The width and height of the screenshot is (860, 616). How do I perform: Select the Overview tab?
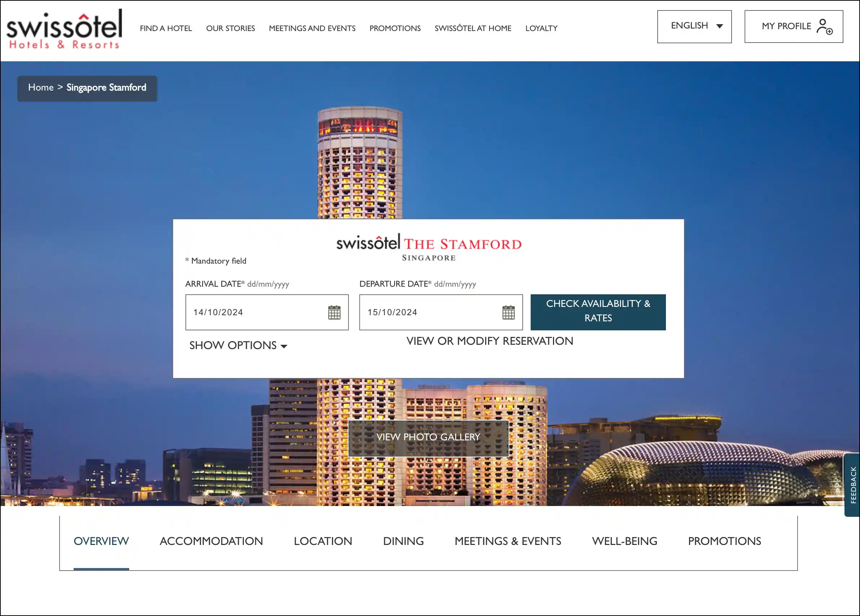(101, 541)
